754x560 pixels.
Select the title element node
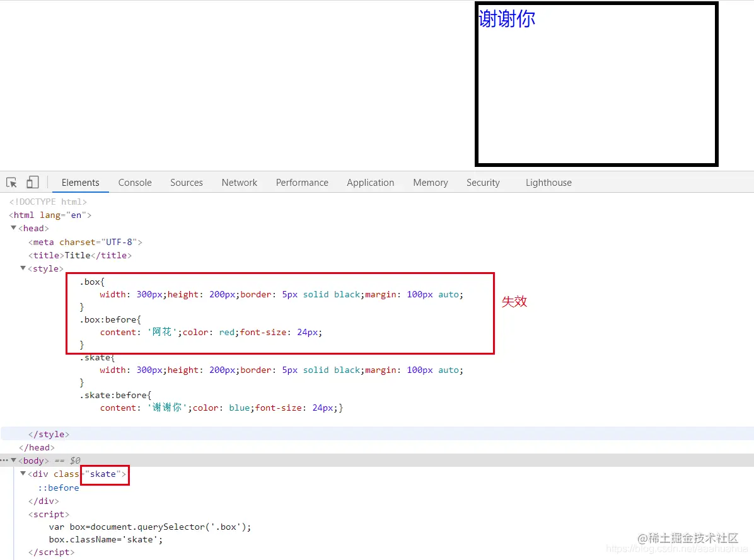click(80, 256)
